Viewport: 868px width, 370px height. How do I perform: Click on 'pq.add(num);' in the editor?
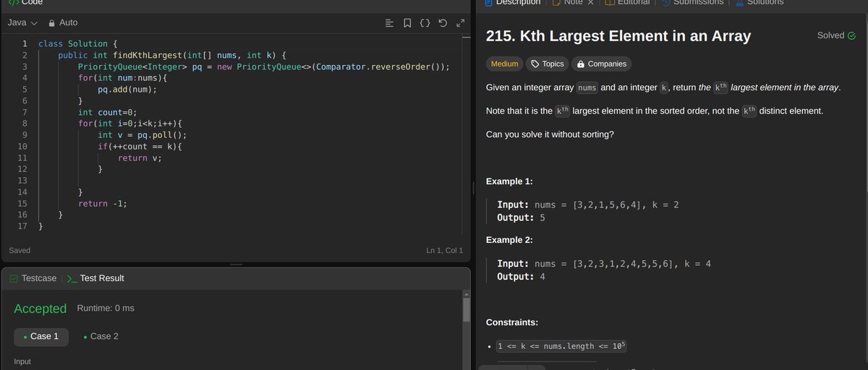(x=127, y=90)
